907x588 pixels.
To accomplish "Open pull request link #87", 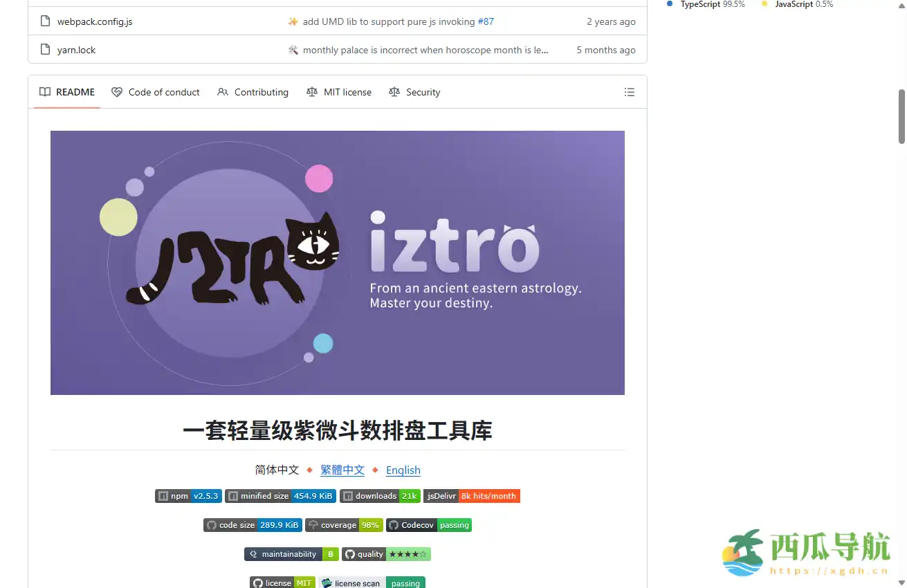I will pyautogui.click(x=486, y=21).
